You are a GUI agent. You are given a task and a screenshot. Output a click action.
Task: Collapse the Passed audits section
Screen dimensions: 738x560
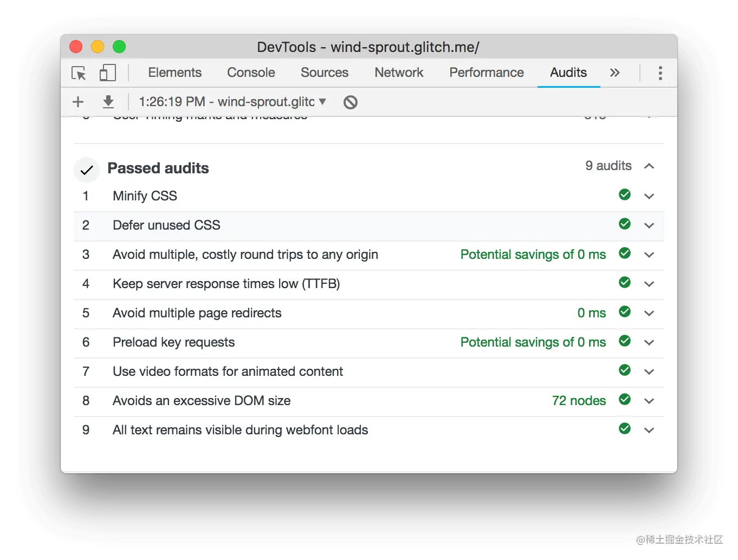pyautogui.click(x=649, y=166)
